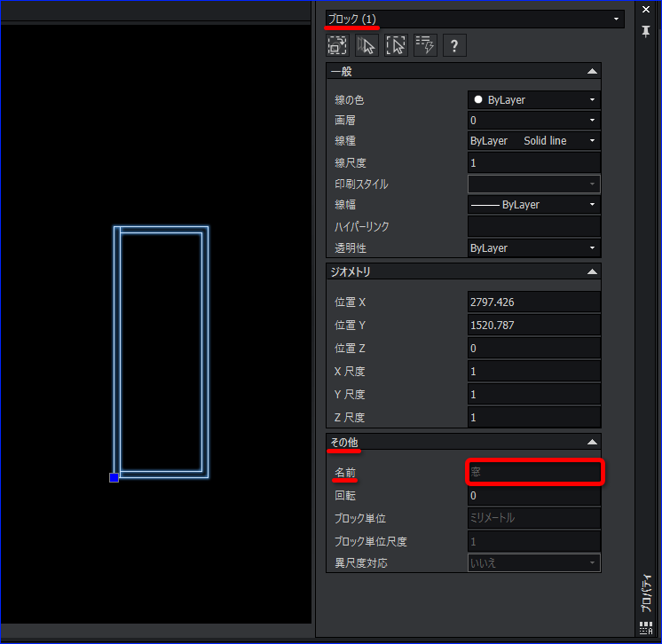
Task: Click the X 尺度 label
Action: pyautogui.click(x=350, y=372)
